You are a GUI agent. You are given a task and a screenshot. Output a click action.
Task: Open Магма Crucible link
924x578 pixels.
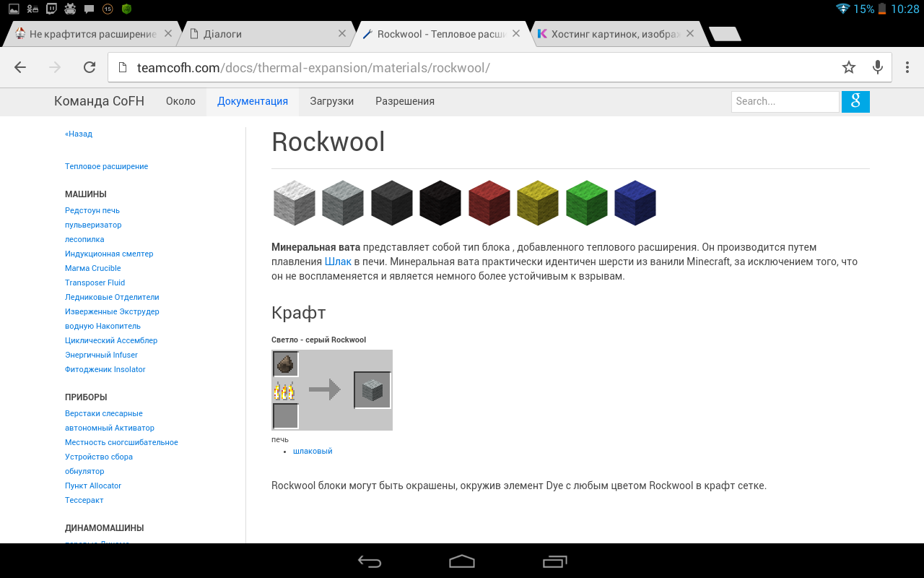(93, 268)
